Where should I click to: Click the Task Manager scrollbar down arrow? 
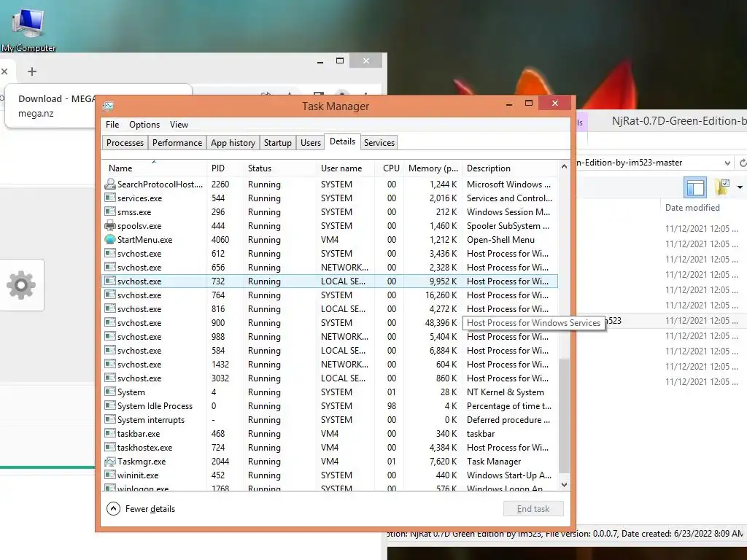tap(564, 485)
